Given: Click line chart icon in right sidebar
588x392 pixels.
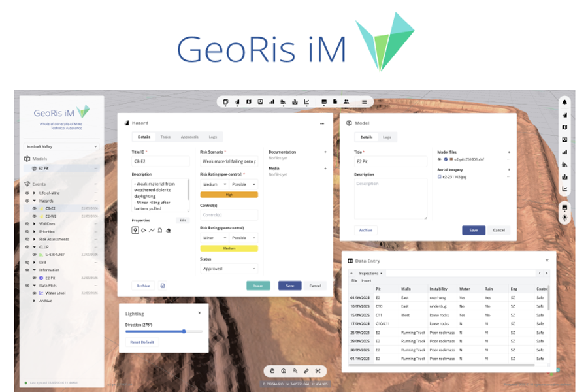Looking at the screenshot, I should coord(564,189).
